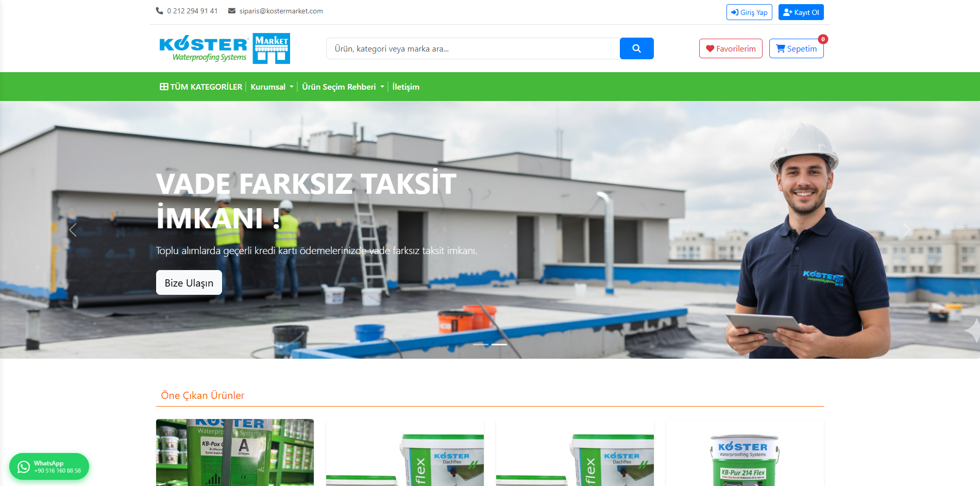Image resolution: width=980 pixels, height=486 pixels.
Task: Open TÜM KATEGORİLER menu
Action: click(201, 87)
